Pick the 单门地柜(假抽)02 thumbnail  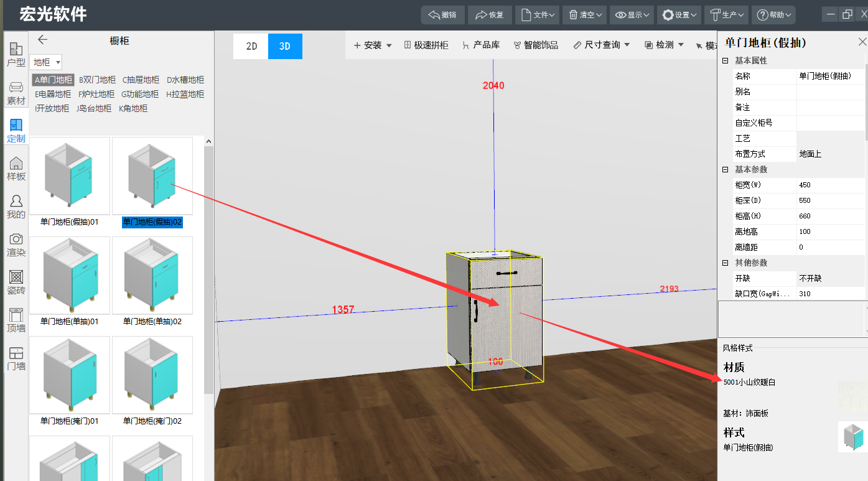152,176
